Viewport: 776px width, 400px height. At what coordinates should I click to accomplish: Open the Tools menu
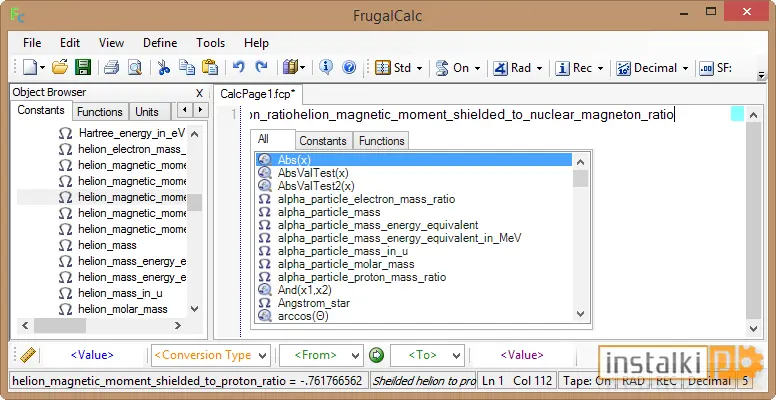(x=210, y=43)
